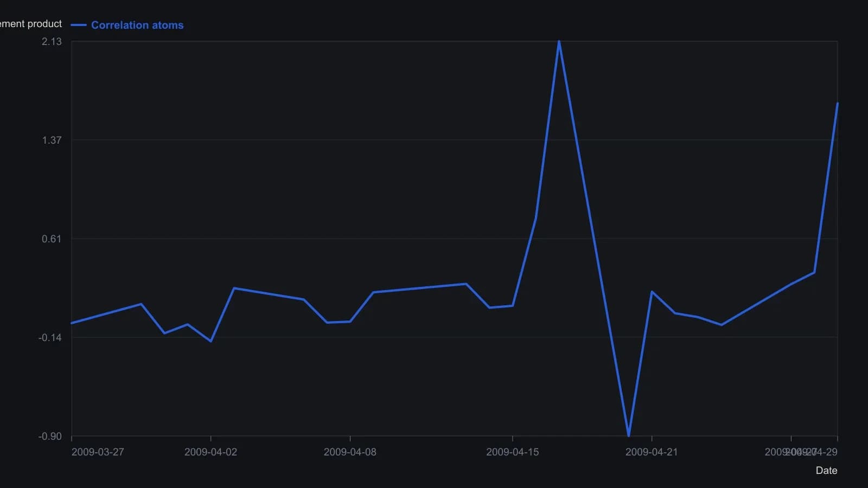
Task: Click the lowest dip of the Correlation atoms line
Action: pos(628,435)
